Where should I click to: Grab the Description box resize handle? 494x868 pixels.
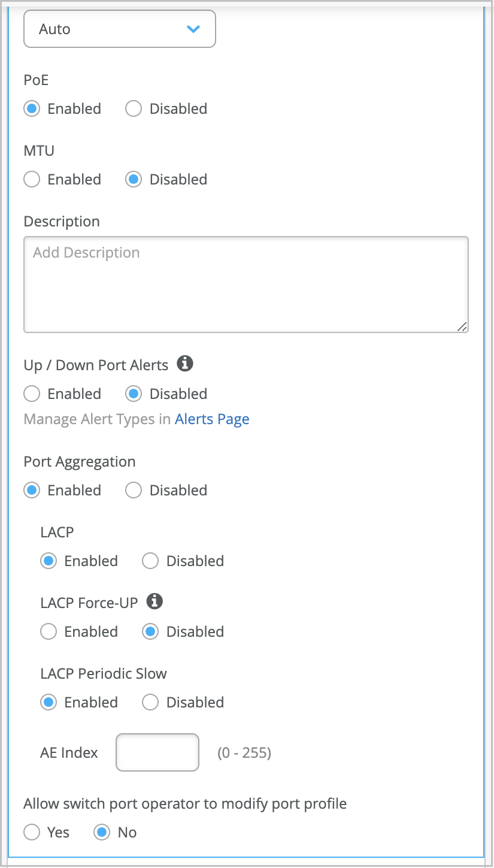click(x=462, y=326)
